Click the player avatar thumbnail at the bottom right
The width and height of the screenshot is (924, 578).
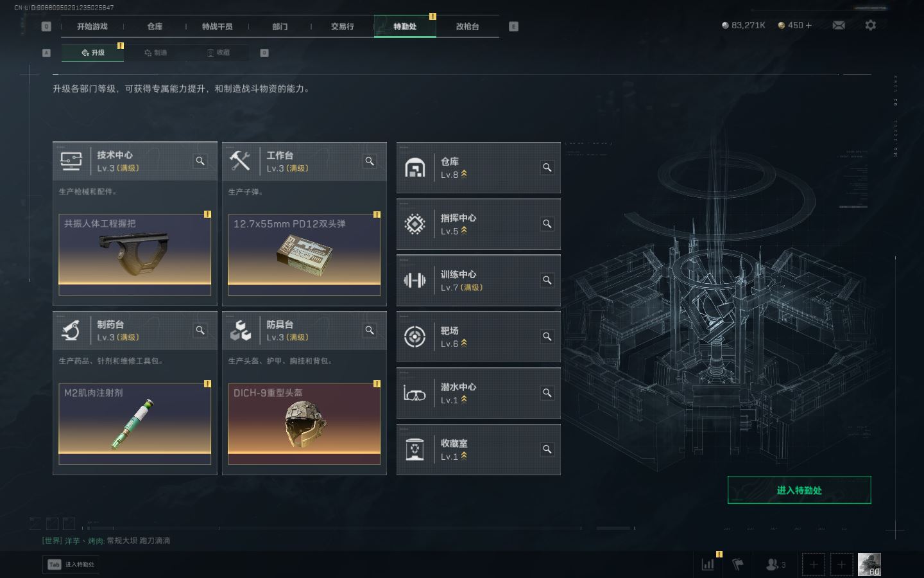tap(869, 565)
